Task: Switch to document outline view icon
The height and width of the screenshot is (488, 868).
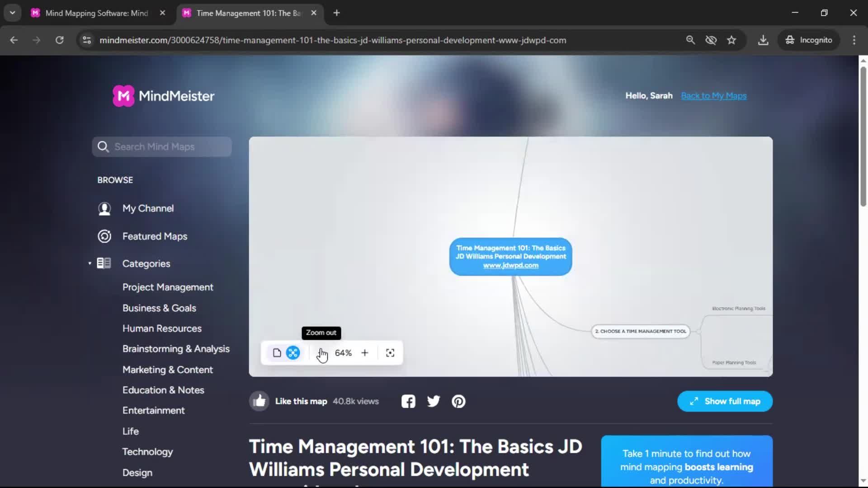Action: tap(277, 353)
